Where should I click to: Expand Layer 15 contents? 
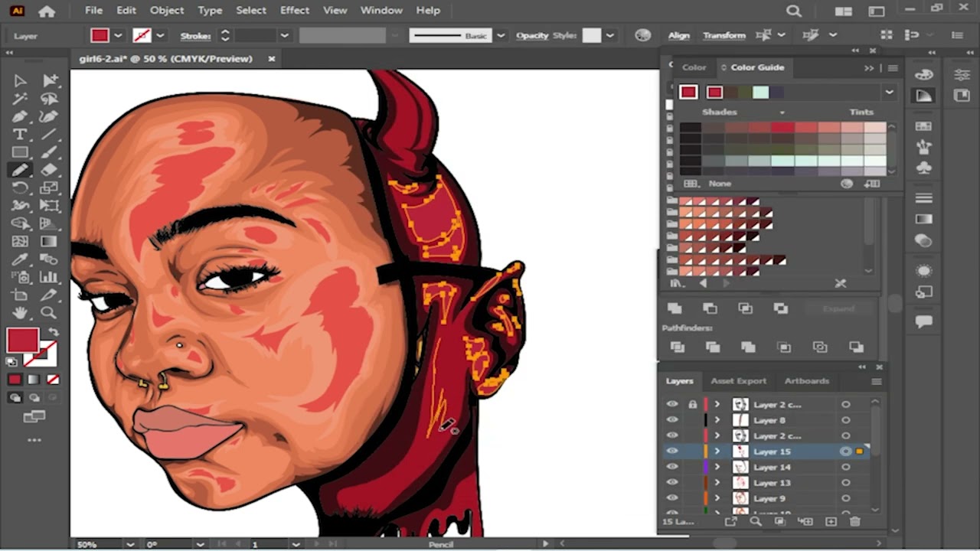coord(717,452)
